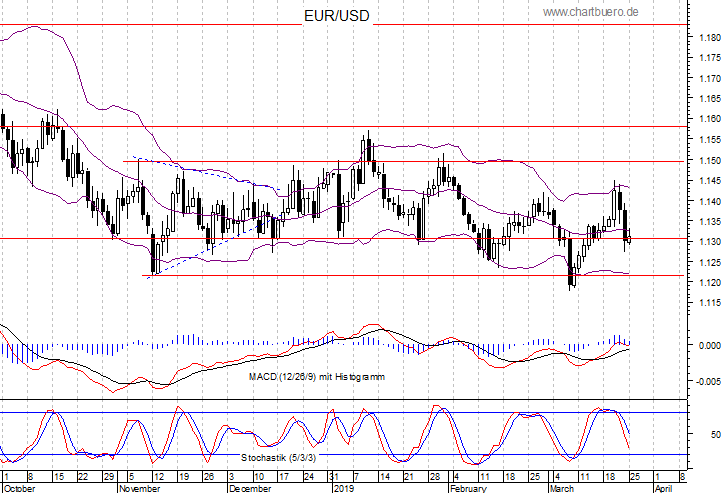Viewport: 723px width, 493px height.
Task: Select the March month label
Action: tap(562, 488)
